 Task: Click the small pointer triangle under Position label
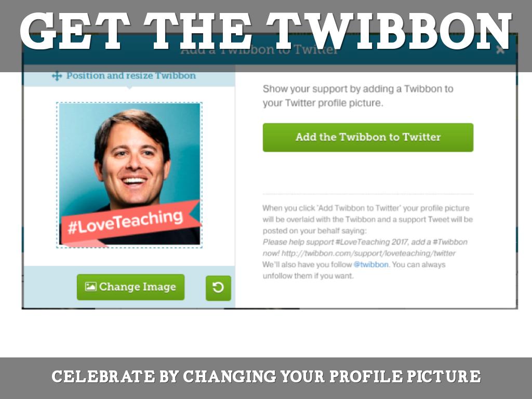tap(129, 87)
